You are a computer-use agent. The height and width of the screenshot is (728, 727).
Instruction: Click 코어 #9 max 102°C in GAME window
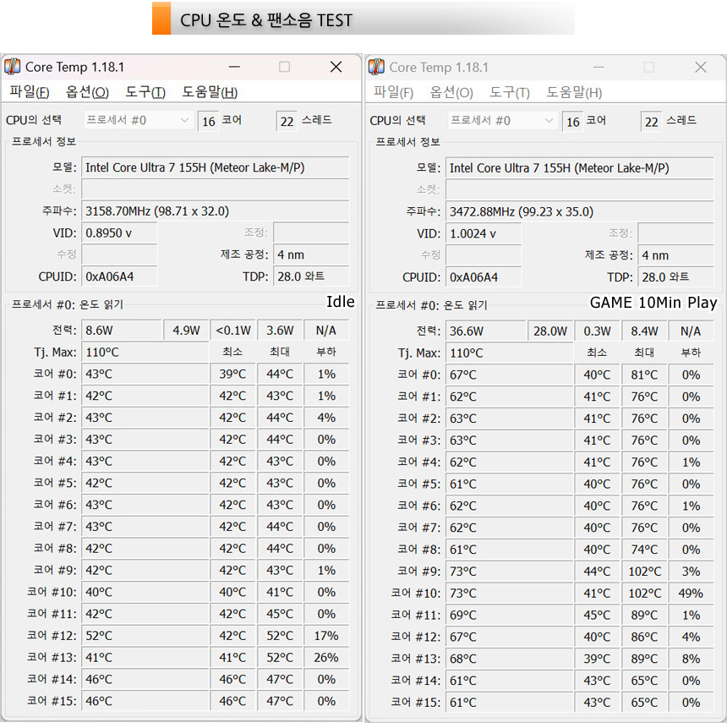coord(644,571)
